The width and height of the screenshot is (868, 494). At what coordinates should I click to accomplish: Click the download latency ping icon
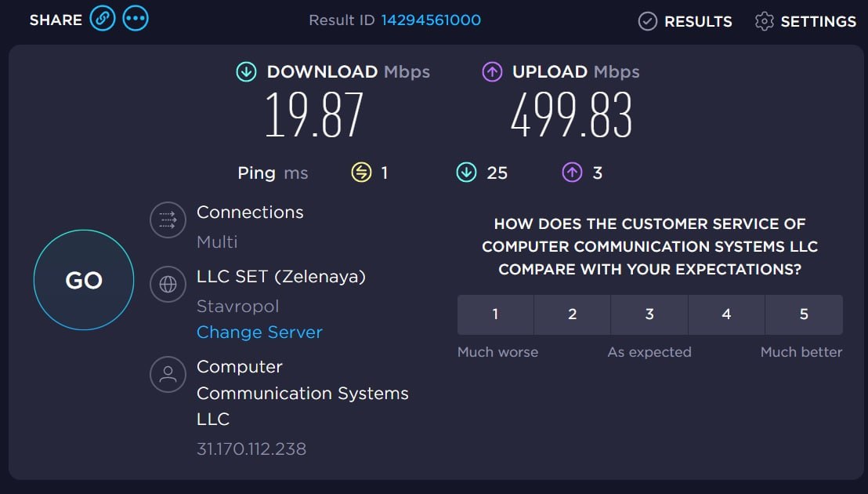click(466, 173)
